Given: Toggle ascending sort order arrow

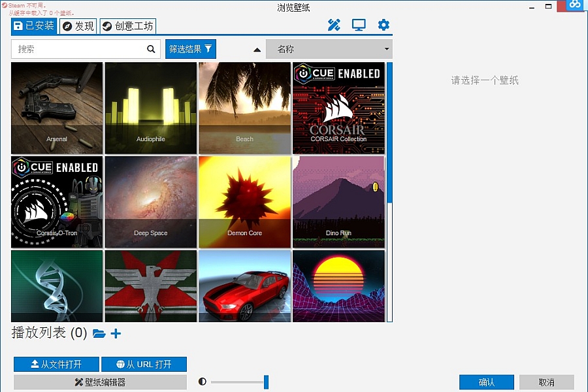Looking at the screenshot, I should tap(257, 50).
